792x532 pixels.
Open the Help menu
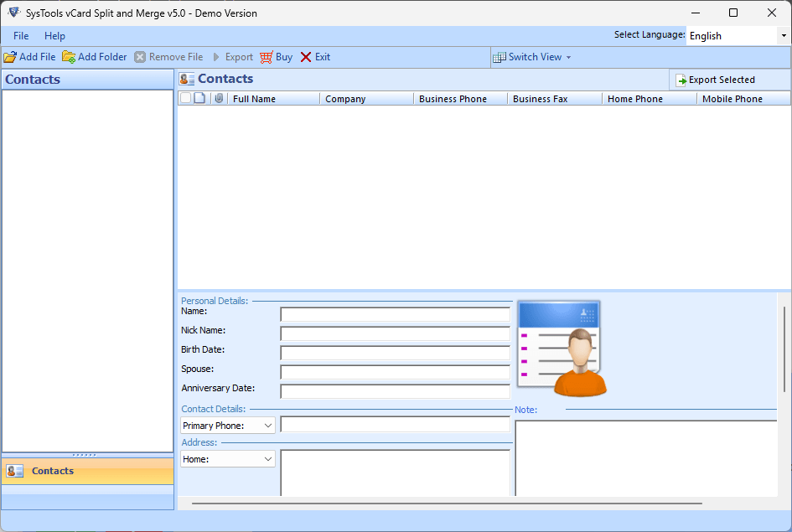point(54,36)
